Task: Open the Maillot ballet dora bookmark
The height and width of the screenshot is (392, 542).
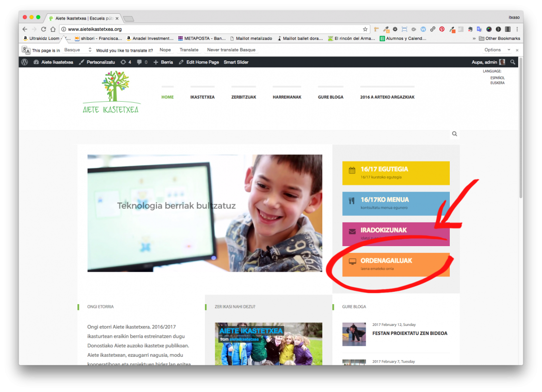Action: click(x=300, y=38)
